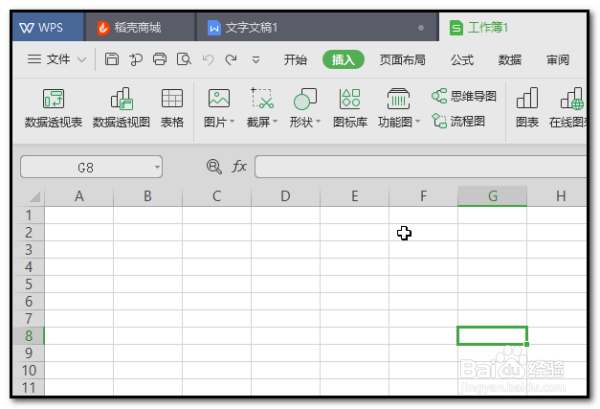Select column F header
The image size is (600, 409).
point(423,196)
